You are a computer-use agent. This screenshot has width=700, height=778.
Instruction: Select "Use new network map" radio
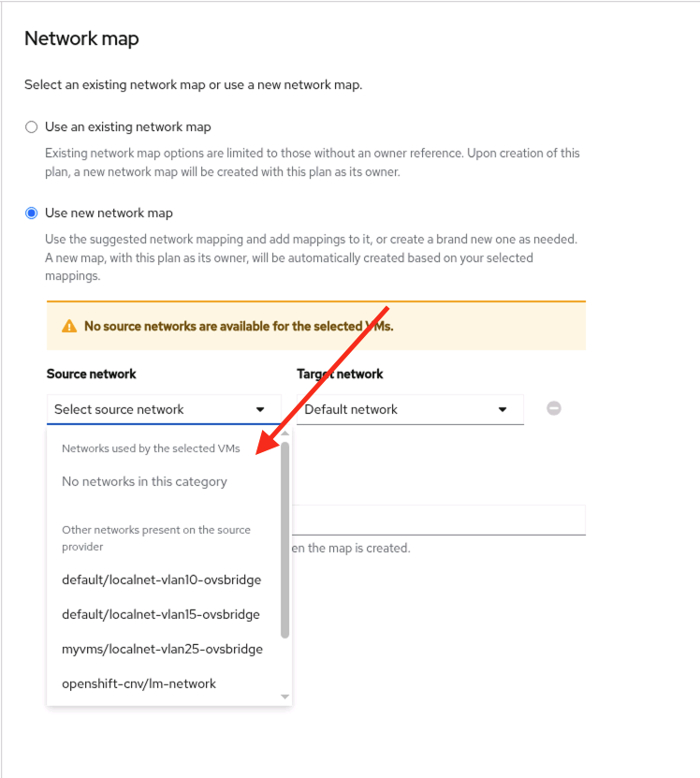pos(32,213)
